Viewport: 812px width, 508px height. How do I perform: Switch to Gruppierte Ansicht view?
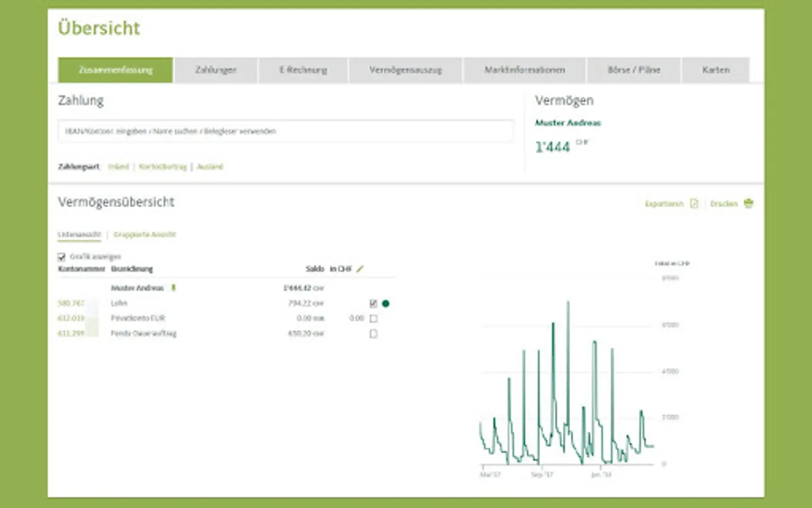144,234
